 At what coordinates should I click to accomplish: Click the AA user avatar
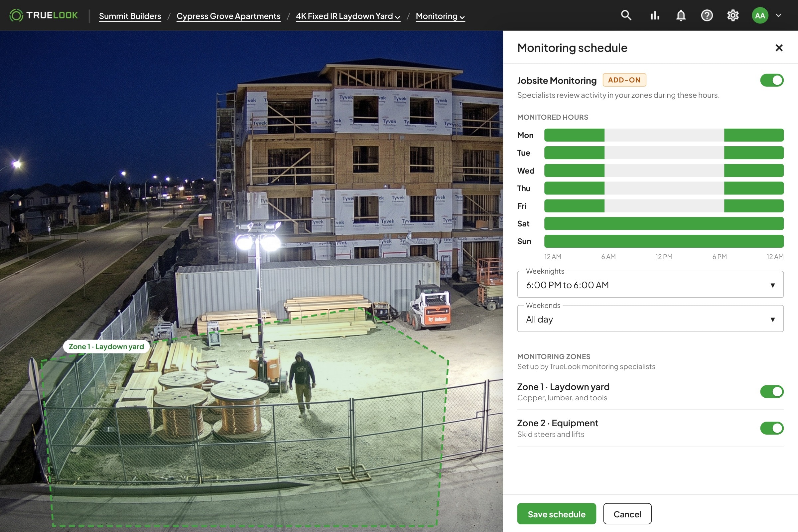tap(760, 15)
